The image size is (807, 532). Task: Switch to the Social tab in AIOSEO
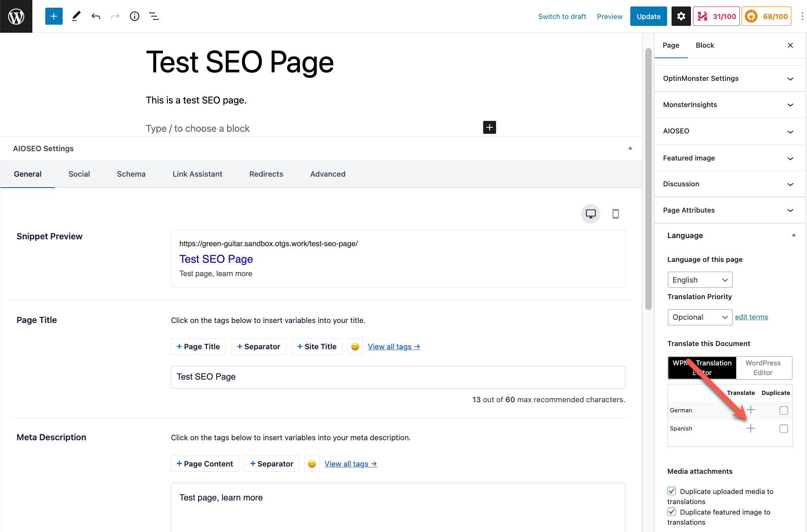click(x=79, y=175)
